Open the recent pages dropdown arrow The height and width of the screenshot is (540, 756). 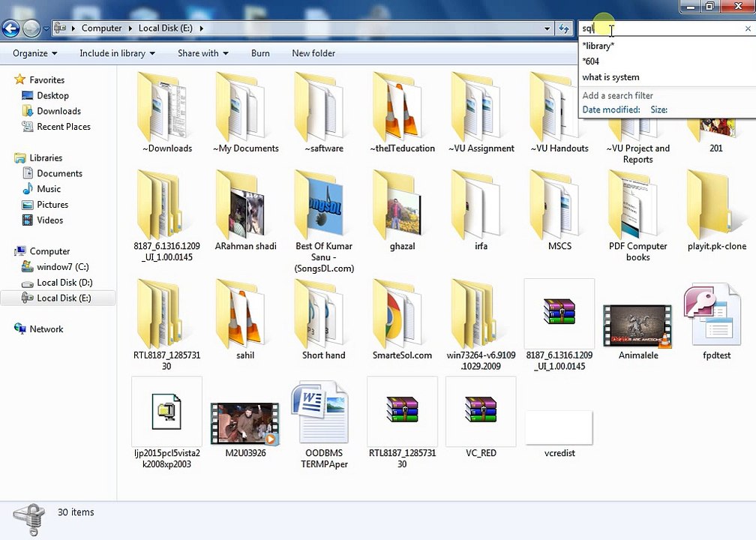[46, 28]
